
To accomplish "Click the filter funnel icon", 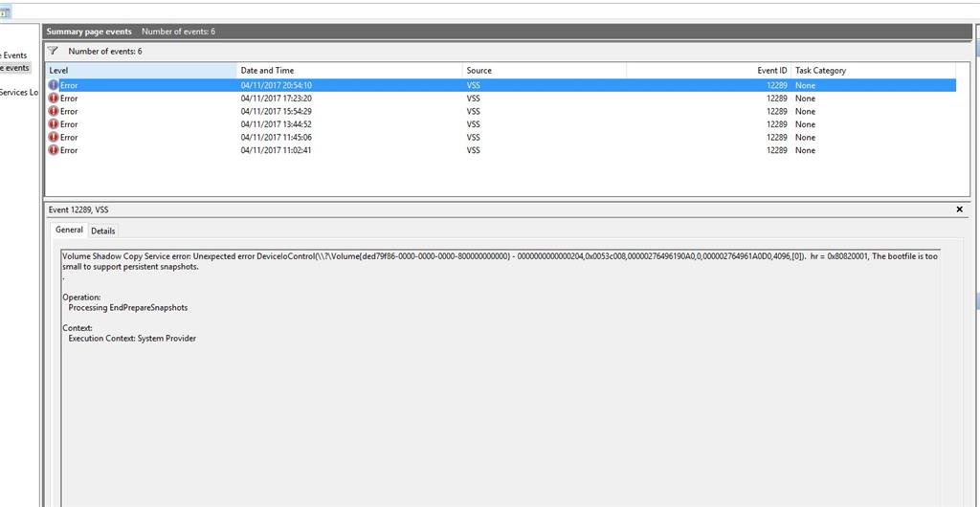I will click(x=54, y=51).
